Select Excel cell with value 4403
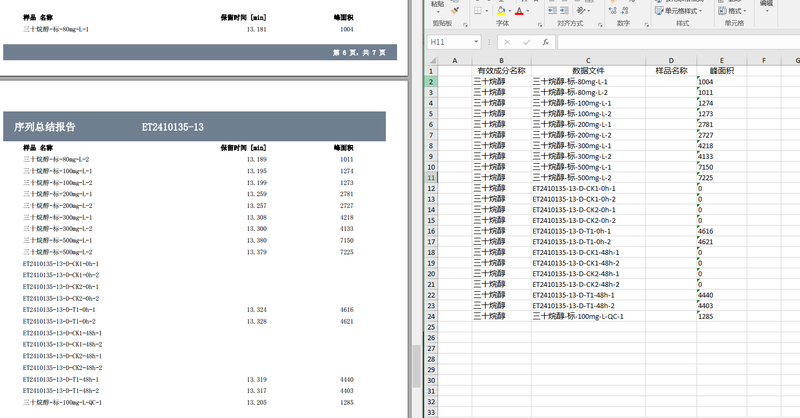 (721, 306)
